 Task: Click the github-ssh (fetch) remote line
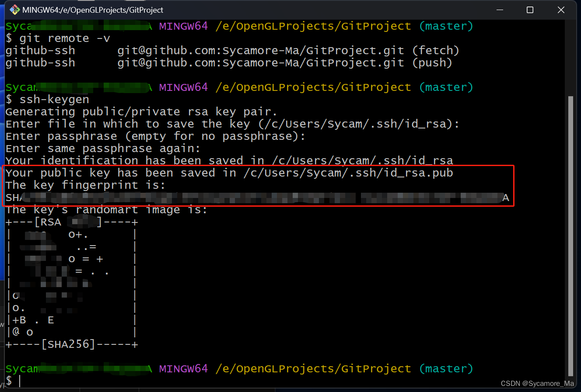coord(232,51)
